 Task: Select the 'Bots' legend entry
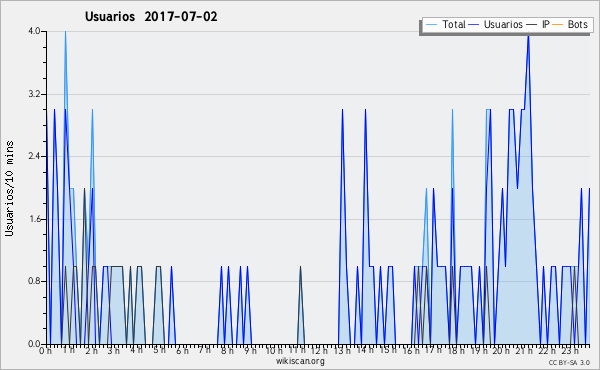click(577, 24)
